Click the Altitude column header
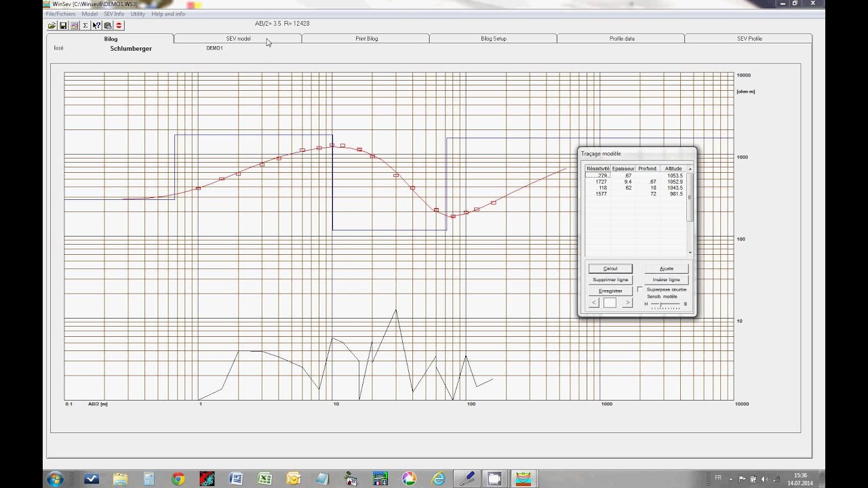 (x=673, y=169)
